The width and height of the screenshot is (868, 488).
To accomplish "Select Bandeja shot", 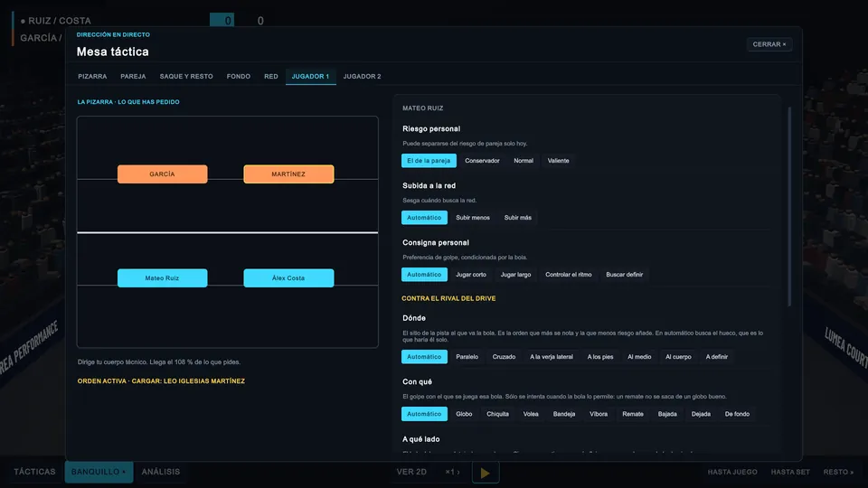I will [563, 414].
